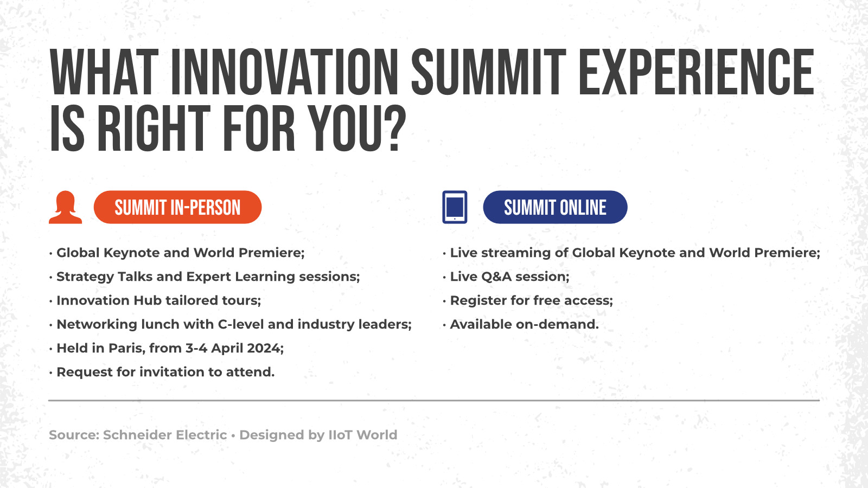Screen dimensions: 868x488
Task: Click 'Innovation Hub tailored tours' bullet
Action: tap(155, 300)
